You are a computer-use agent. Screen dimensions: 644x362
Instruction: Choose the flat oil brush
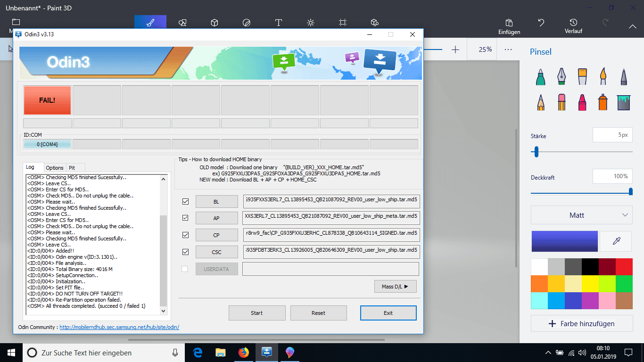(x=582, y=77)
